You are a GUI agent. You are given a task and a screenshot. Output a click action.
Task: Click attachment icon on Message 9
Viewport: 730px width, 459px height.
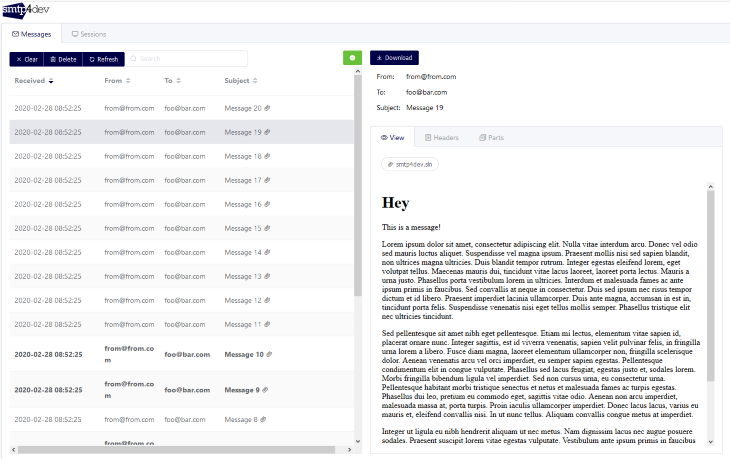point(265,390)
